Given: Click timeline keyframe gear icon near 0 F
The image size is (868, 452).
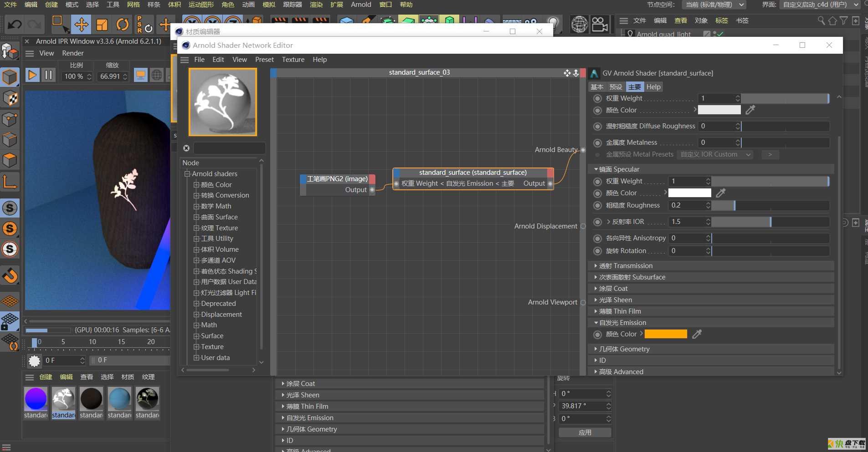Looking at the screenshot, I should (34, 361).
